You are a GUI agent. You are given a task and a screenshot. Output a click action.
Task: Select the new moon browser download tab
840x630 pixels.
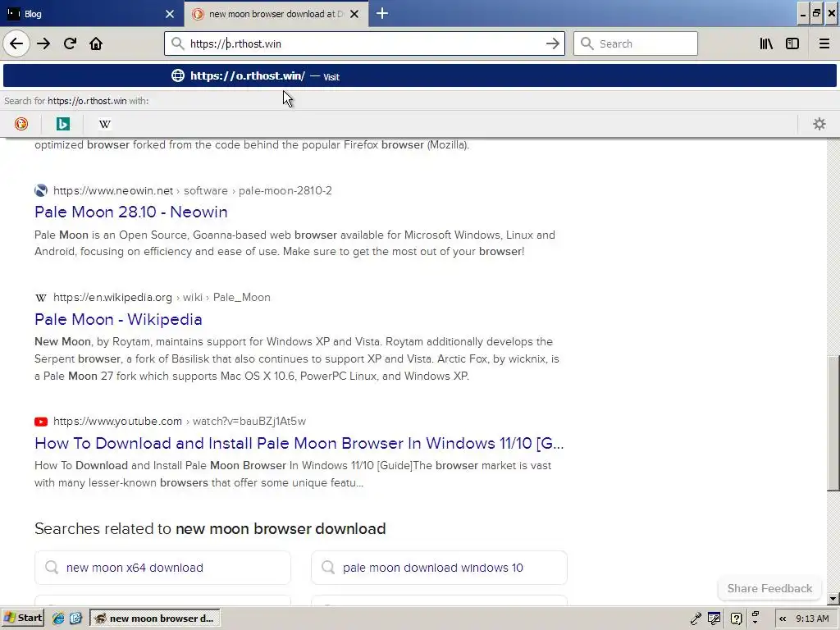(276, 14)
